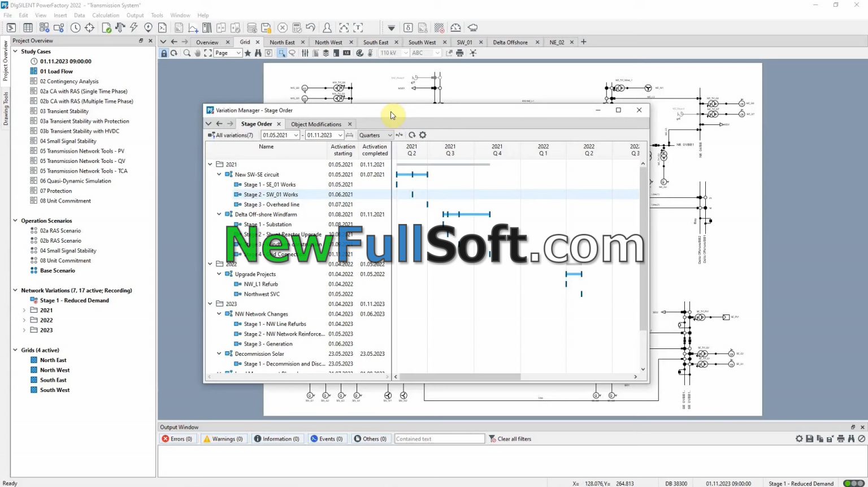Refresh the Variation Manager stage order view

click(x=412, y=135)
